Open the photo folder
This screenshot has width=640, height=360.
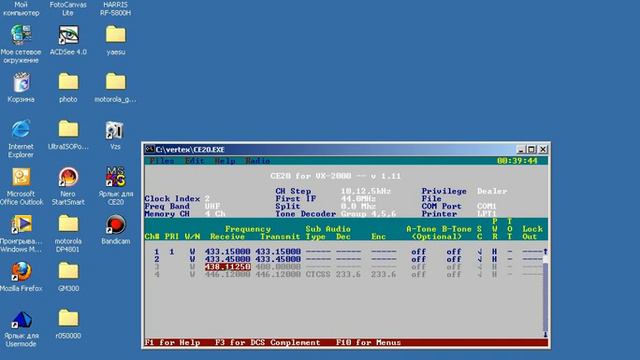point(68,87)
